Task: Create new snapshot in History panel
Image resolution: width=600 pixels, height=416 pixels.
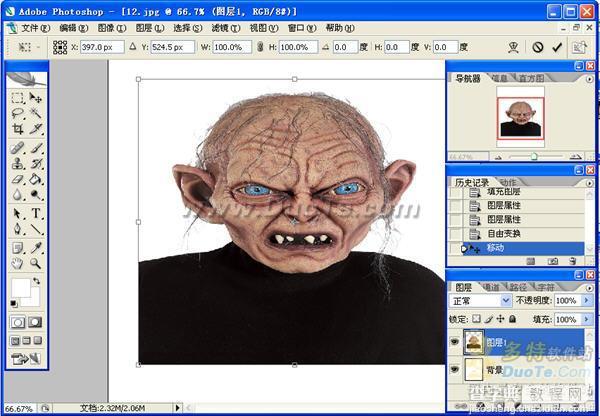Action: click(x=553, y=261)
